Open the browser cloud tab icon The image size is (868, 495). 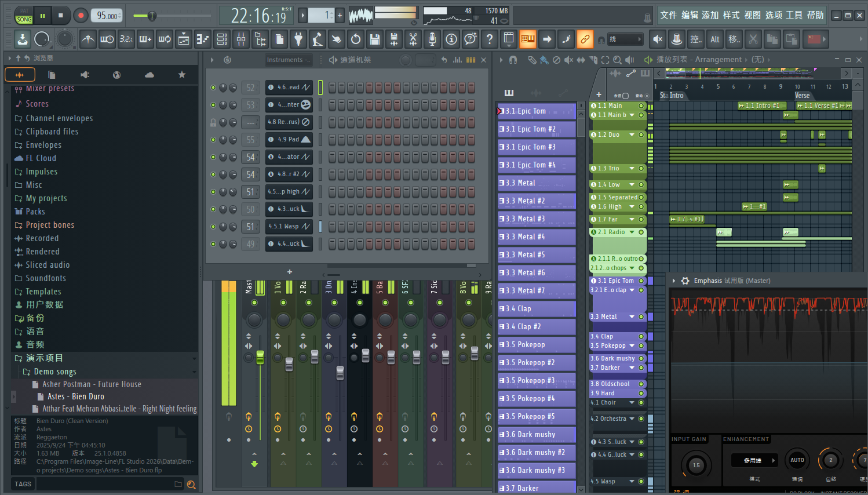tap(149, 75)
